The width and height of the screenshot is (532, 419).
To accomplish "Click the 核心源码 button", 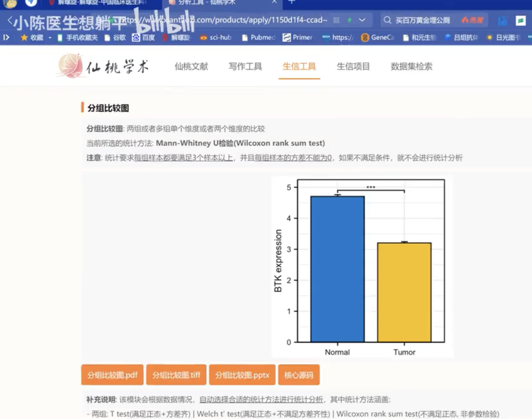I will pyautogui.click(x=299, y=375).
